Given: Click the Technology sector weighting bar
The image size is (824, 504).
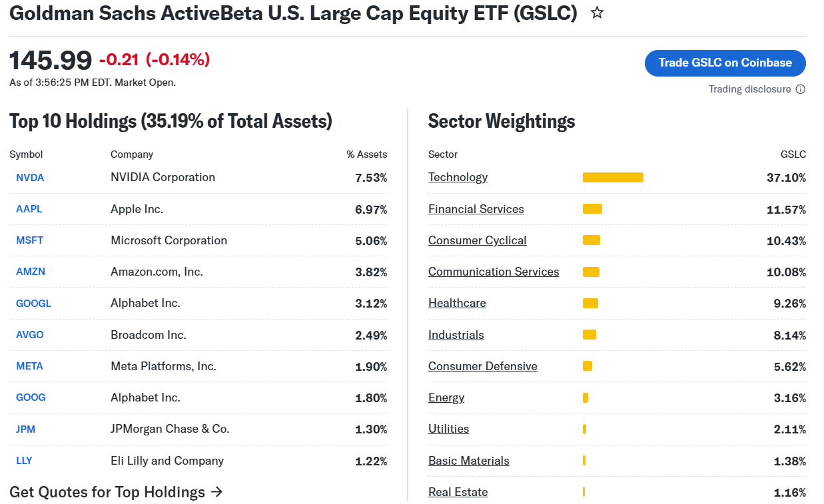Looking at the screenshot, I should click(613, 177).
